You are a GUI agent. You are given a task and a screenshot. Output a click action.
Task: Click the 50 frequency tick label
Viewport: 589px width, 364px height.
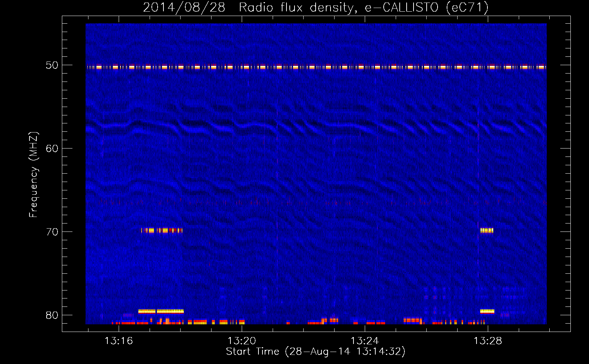52,65
